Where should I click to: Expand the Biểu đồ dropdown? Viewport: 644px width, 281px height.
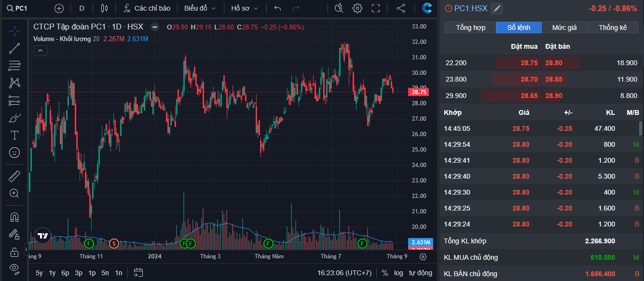coord(200,8)
